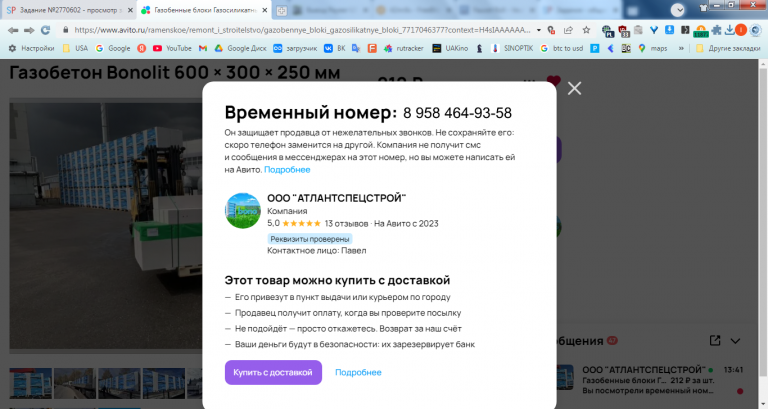Close the phone number popup with X
This screenshot has height=409, width=768.
(x=574, y=88)
